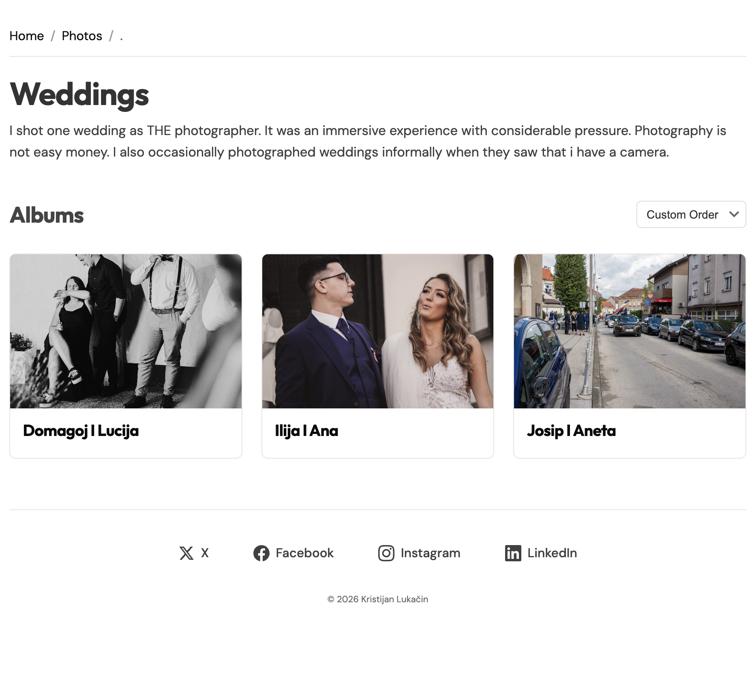Open the Josip I Aneta street photo
This screenshot has width=754, height=700.
[630, 331]
